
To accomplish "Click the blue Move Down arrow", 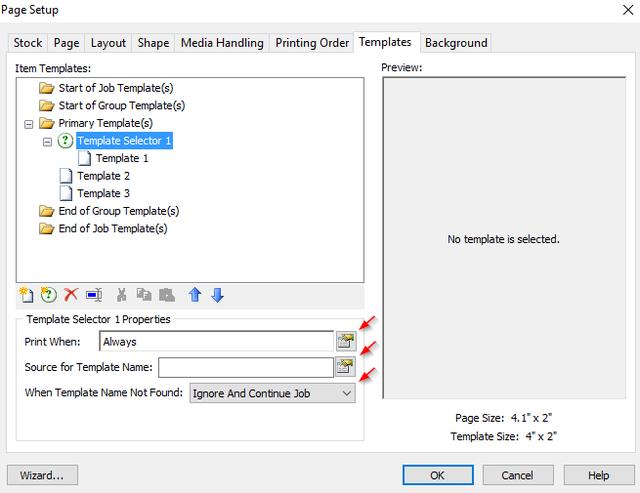I will point(218,295).
